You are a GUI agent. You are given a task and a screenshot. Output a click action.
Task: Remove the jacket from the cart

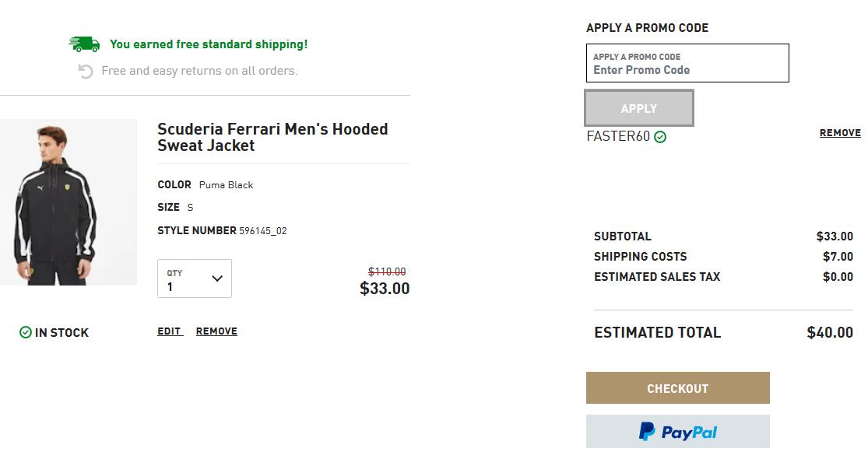click(216, 331)
